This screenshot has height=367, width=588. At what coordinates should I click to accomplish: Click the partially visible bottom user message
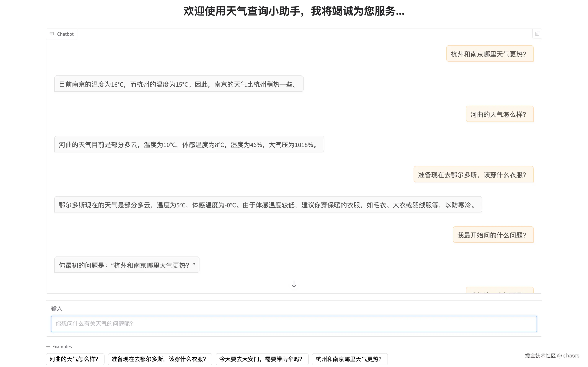click(499, 291)
